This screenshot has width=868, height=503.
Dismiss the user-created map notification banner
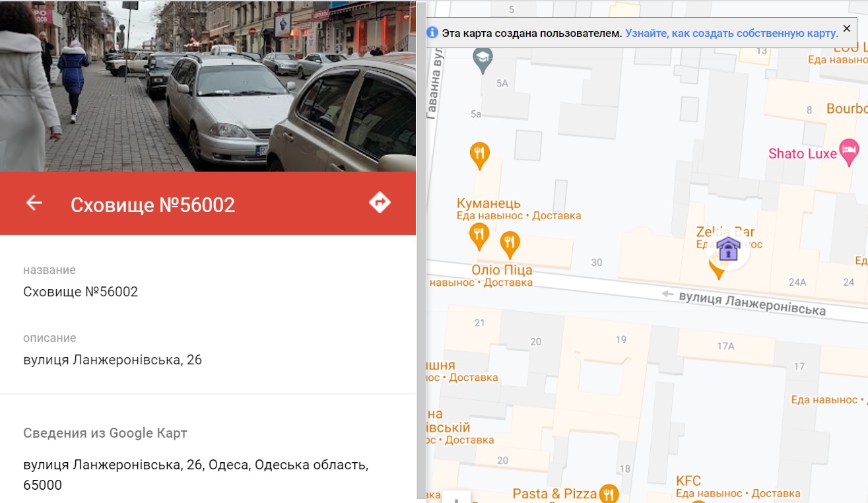(x=847, y=30)
